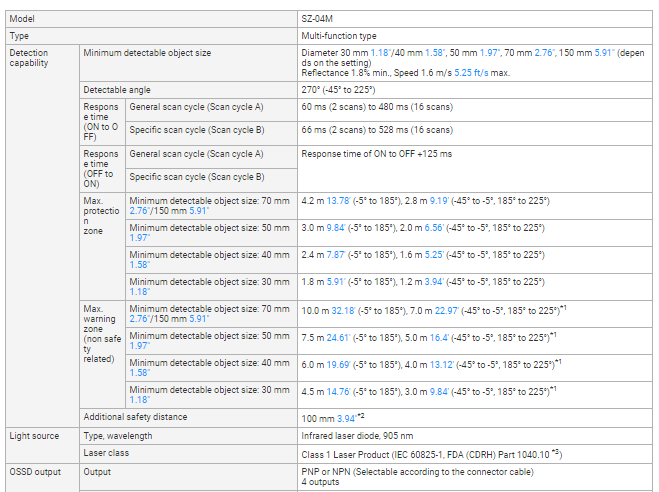Select the Class 1 Laser Product value
The height and width of the screenshot is (492, 659).
click(x=432, y=455)
